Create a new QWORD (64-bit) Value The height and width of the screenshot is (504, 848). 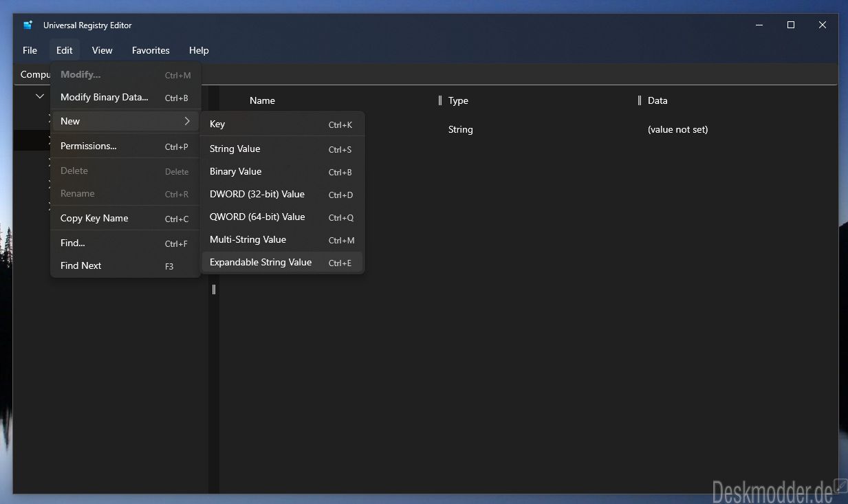pos(282,217)
